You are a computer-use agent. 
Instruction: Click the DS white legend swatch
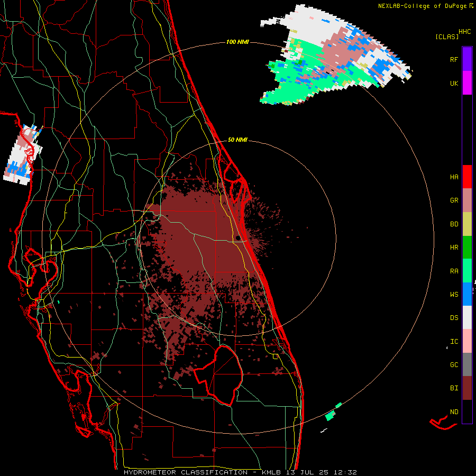[467, 317]
